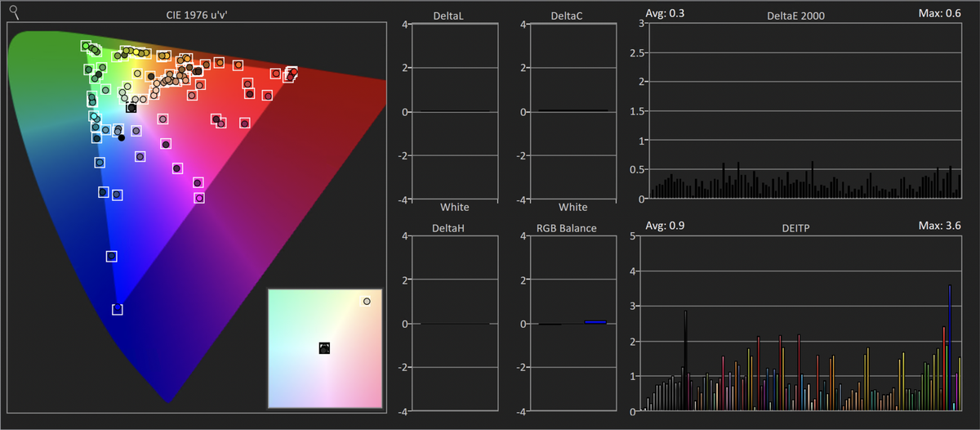
Task: Select tallest blue bar in DEITP chart
Action: (950, 347)
